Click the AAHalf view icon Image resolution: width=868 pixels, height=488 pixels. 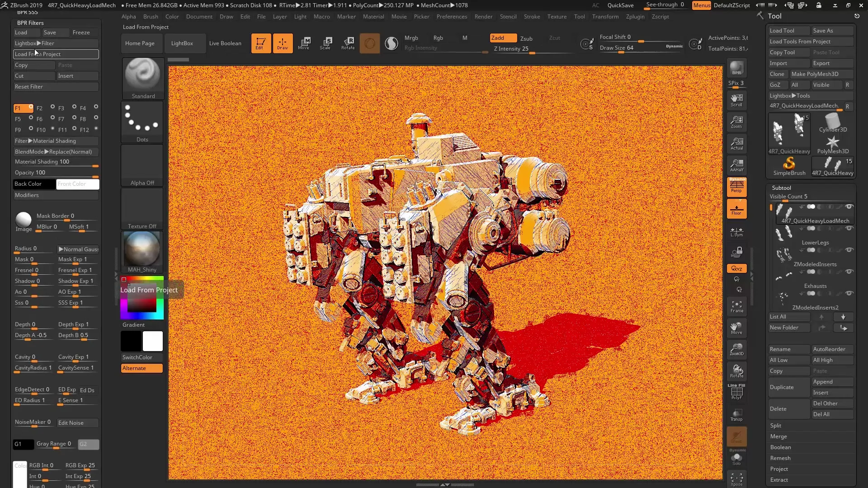pos(736,165)
